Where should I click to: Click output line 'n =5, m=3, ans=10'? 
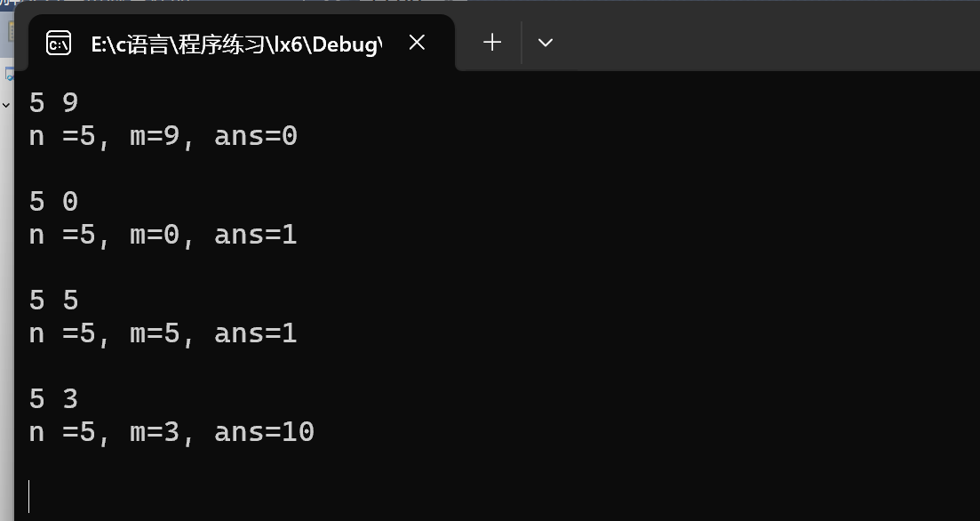click(x=171, y=432)
